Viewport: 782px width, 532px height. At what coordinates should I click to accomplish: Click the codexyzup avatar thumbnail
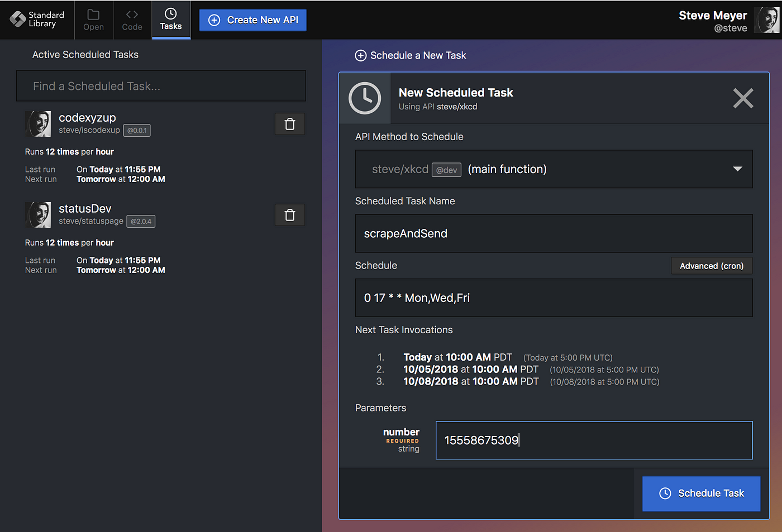[x=38, y=124]
